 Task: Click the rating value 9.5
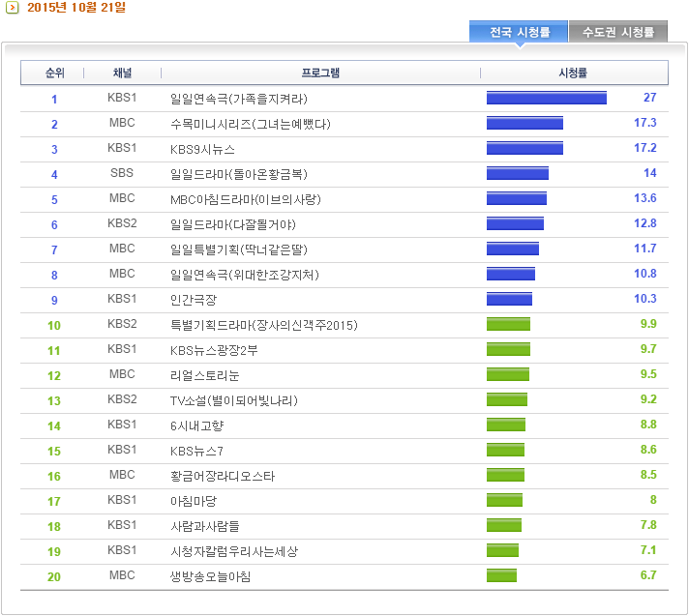click(648, 374)
